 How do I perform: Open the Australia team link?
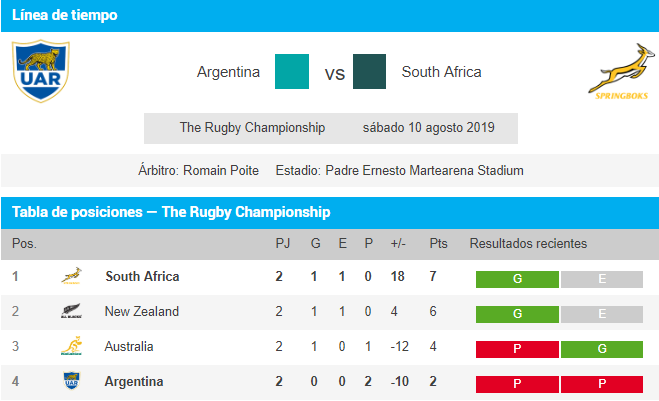point(129,346)
